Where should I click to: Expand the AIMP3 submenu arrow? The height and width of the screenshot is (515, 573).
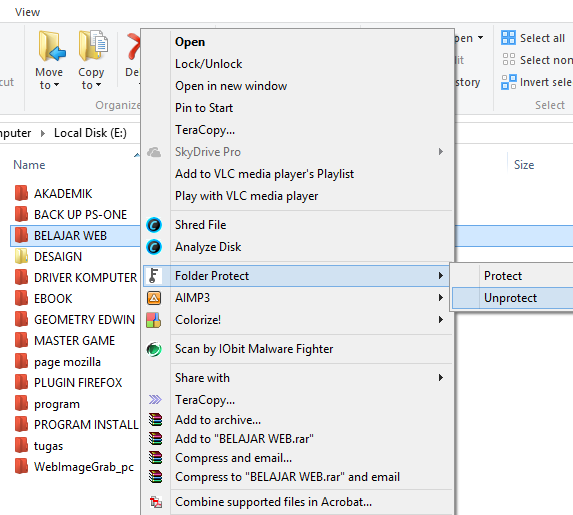coord(441,298)
